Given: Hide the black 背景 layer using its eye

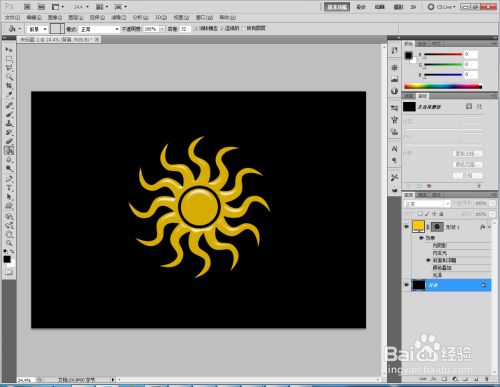Looking at the screenshot, I should (406, 285).
